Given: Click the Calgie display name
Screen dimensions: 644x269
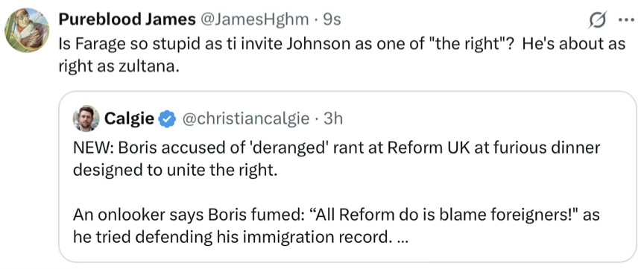Looking at the screenshot, I should point(130,119).
